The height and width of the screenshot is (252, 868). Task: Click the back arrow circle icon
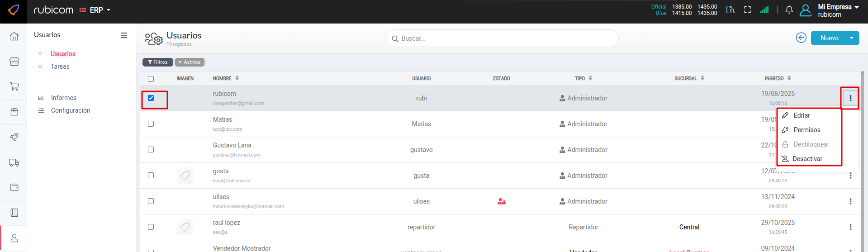(801, 38)
